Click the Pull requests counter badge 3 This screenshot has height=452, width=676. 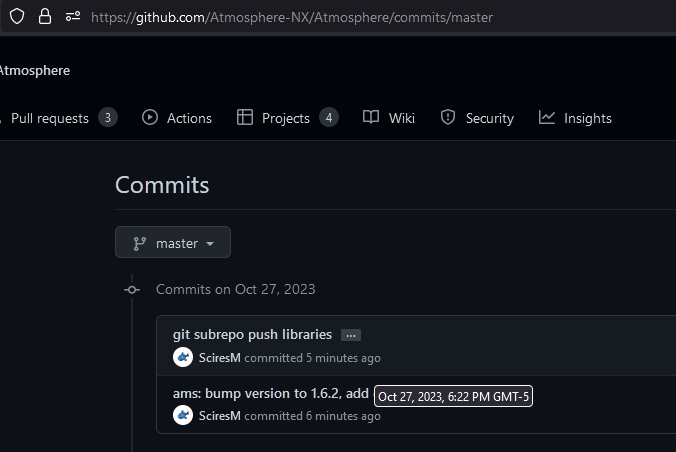coord(108,118)
